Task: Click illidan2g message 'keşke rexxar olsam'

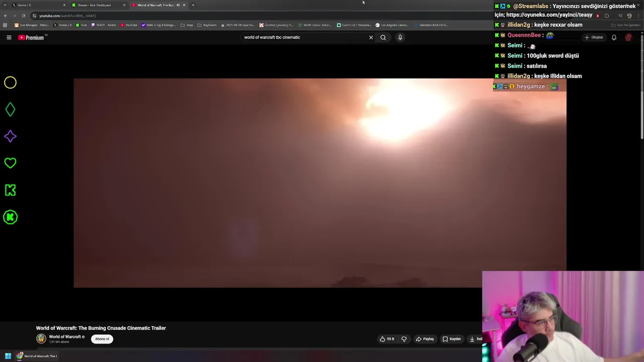Action: coord(558,25)
